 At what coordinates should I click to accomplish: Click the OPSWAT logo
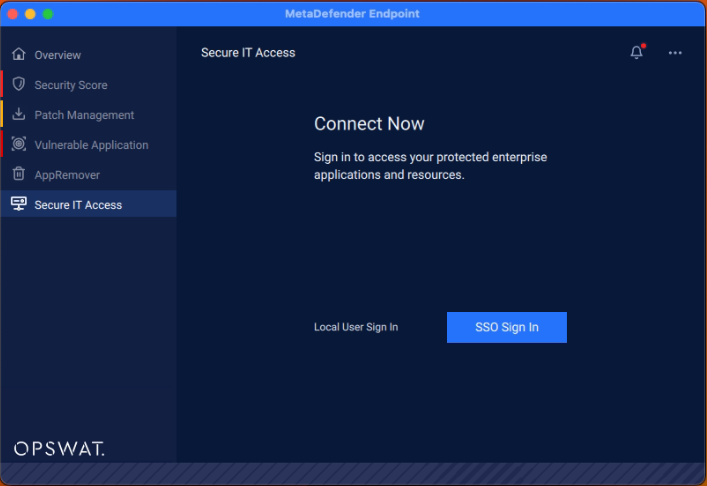[59, 449]
